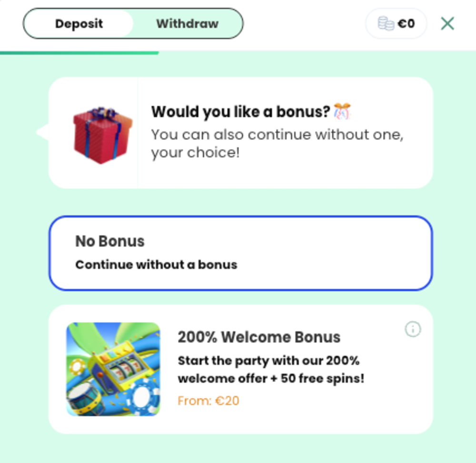
Task: Open Welcome Bonus info icon
Action: [x=413, y=329]
